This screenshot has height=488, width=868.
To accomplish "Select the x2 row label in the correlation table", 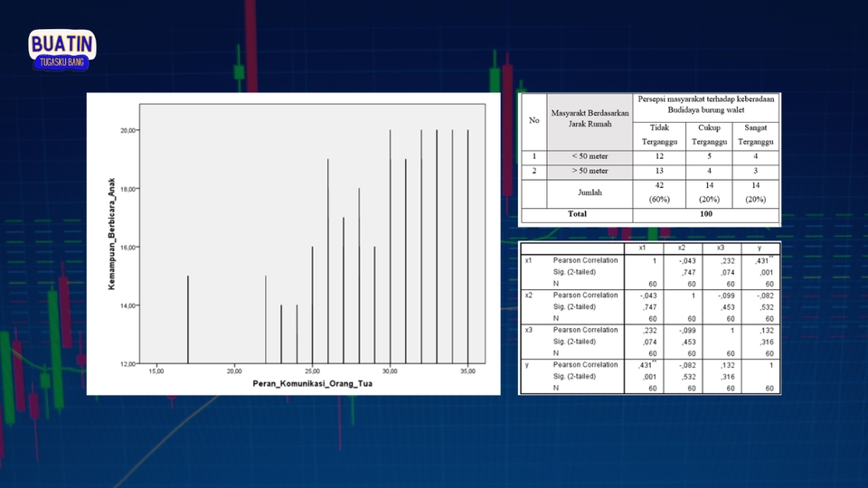I will (x=529, y=296).
